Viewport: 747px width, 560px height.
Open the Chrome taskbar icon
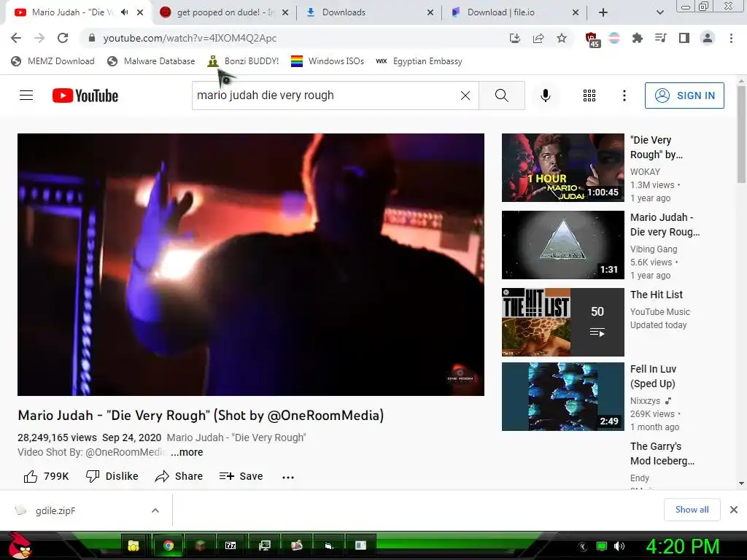[169, 545]
